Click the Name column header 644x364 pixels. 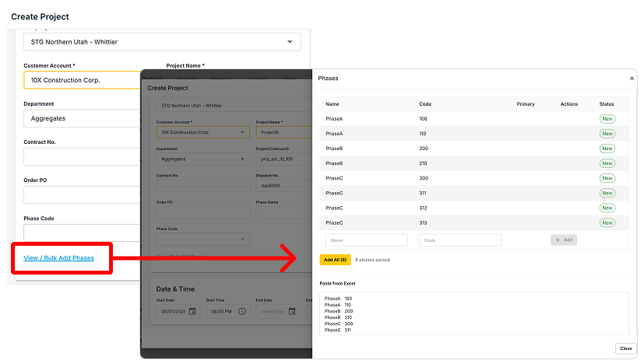(333, 104)
